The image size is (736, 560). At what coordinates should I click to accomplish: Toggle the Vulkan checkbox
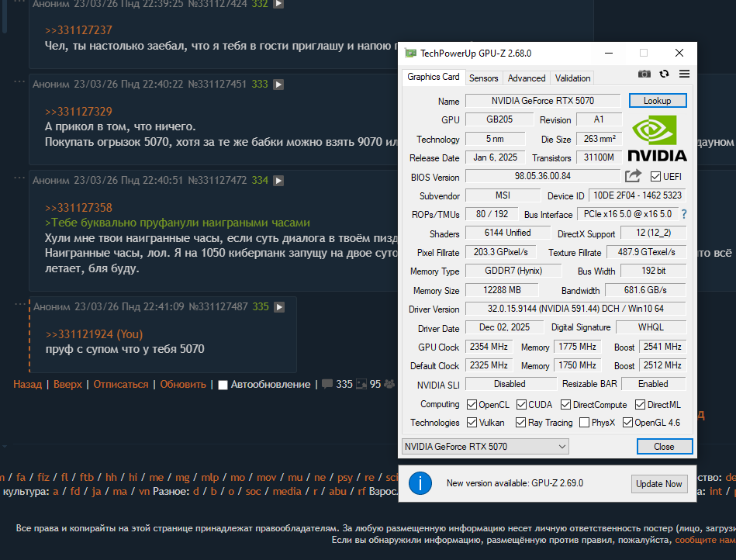pyautogui.click(x=472, y=423)
